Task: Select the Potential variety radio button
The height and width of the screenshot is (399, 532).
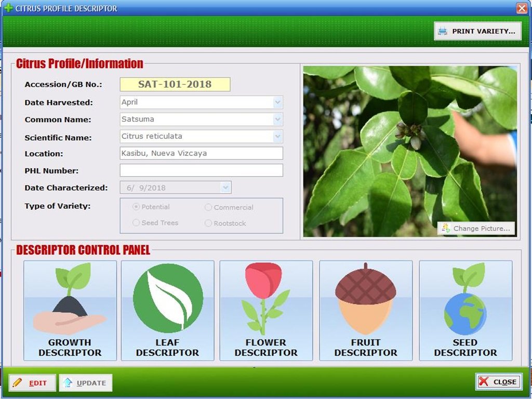Action: point(136,207)
